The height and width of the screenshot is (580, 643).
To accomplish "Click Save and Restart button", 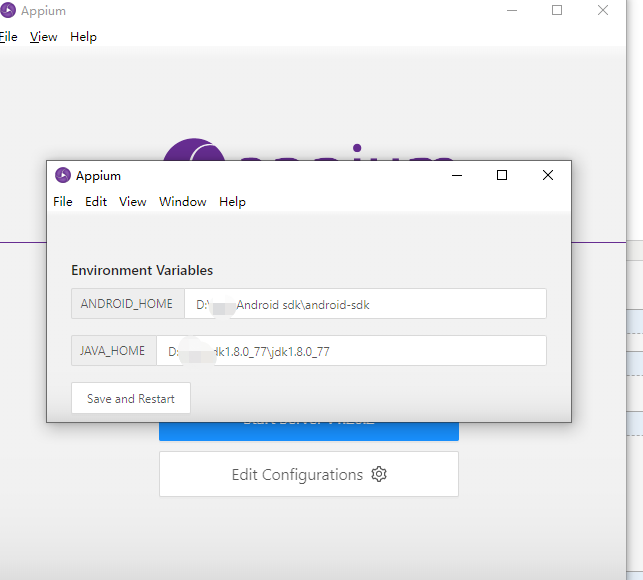I will (x=131, y=398).
